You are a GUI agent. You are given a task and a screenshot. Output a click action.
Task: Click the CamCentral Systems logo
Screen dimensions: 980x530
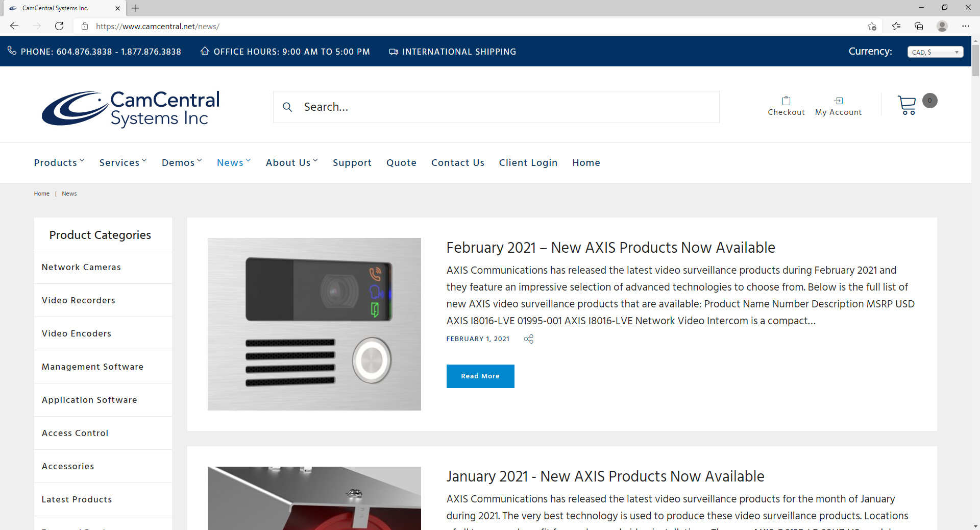130,109
